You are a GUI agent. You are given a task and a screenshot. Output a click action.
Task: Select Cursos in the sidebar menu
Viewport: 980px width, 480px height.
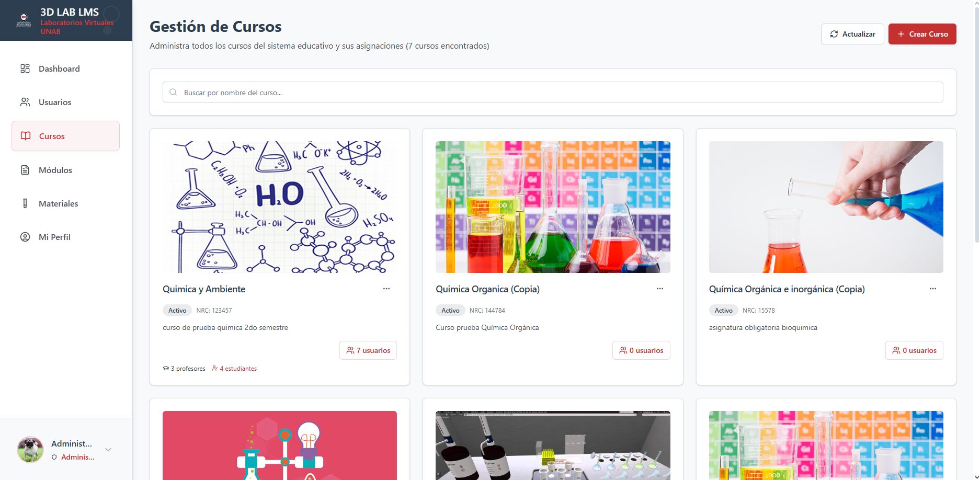[65, 136]
